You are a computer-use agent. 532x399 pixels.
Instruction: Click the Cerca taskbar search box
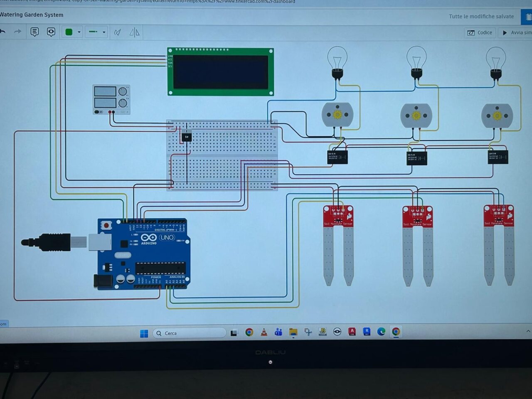point(190,333)
